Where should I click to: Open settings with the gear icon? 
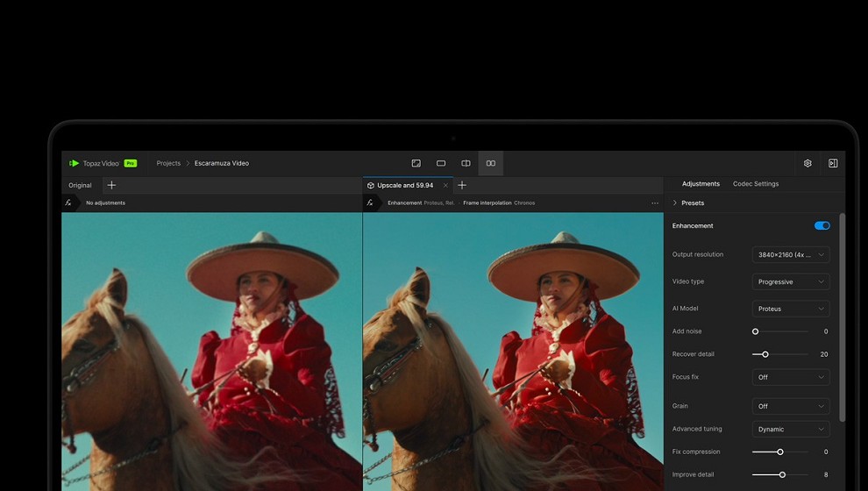pos(808,163)
